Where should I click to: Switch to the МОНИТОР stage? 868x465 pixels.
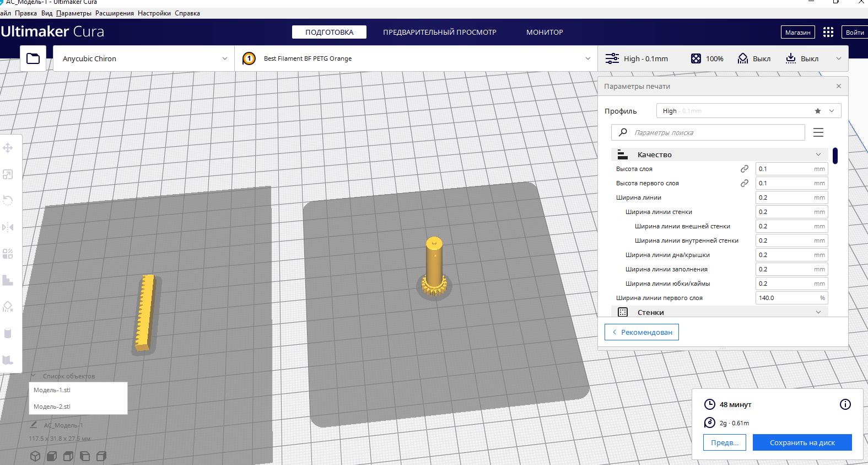point(544,32)
